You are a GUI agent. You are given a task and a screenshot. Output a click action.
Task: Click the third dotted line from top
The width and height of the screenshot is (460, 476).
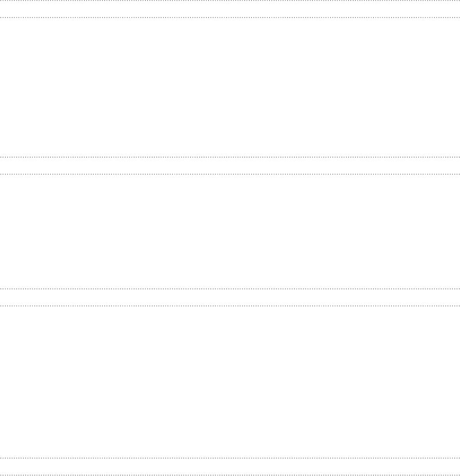230,157
